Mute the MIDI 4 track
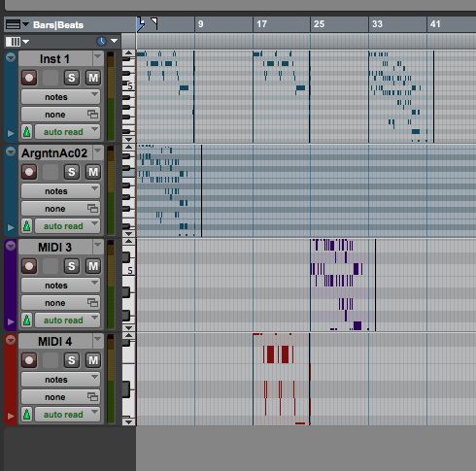 pos(93,360)
